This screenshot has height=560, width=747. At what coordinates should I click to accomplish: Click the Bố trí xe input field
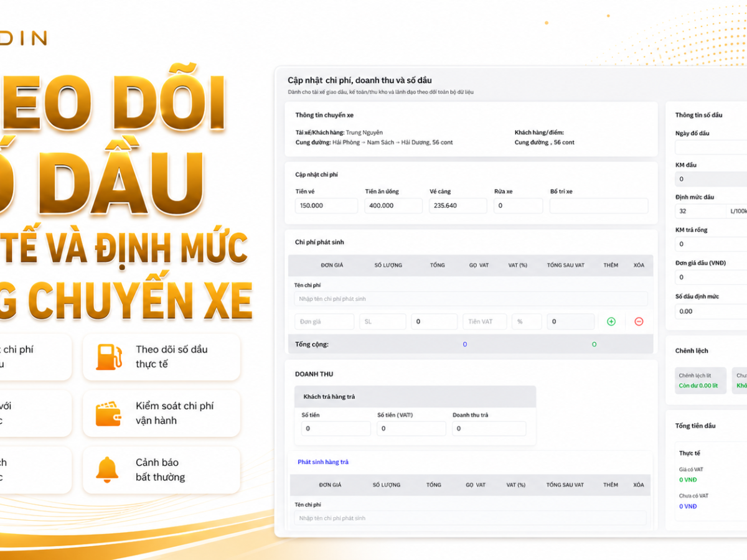(599, 206)
